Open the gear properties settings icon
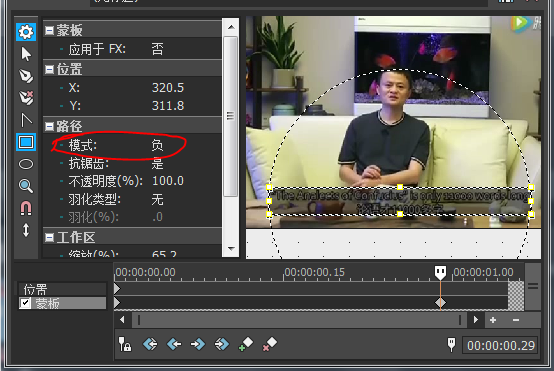554x371 pixels. (26, 32)
